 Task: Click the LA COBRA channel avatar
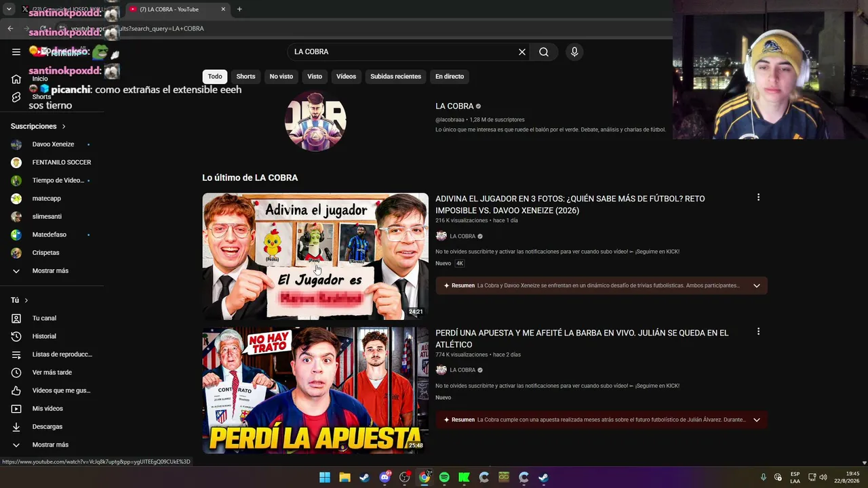pyautogui.click(x=315, y=121)
